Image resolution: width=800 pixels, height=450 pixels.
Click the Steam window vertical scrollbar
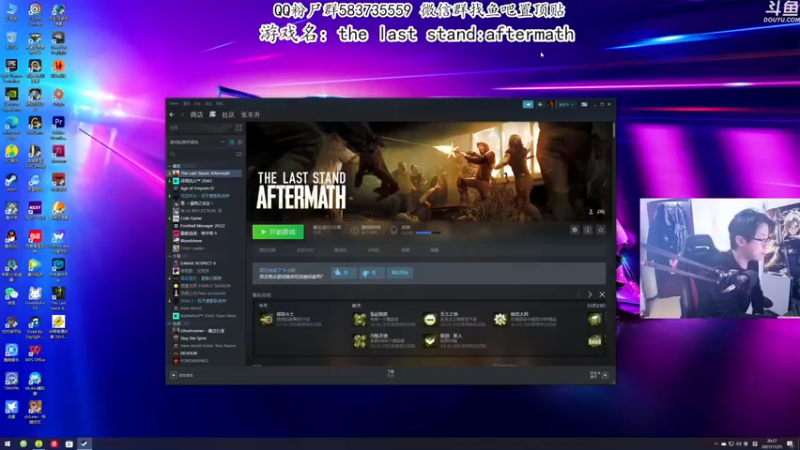point(613,131)
